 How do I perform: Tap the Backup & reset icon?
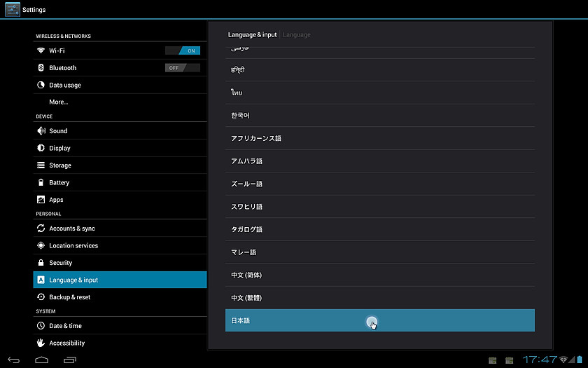(41, 297)
